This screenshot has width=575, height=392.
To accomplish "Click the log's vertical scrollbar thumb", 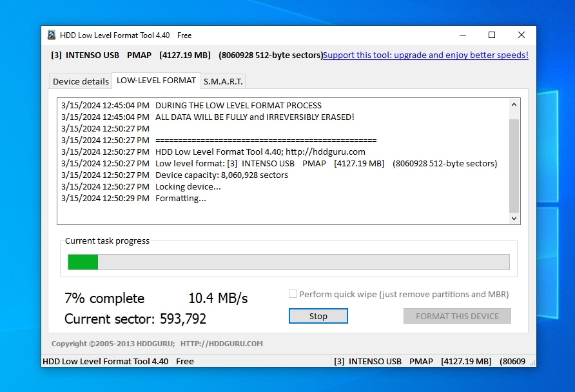I will (514, 166).
